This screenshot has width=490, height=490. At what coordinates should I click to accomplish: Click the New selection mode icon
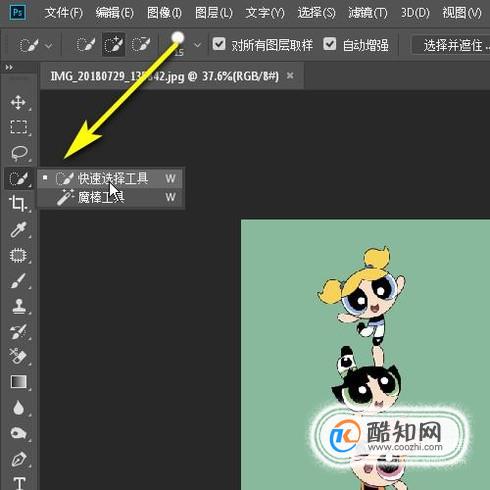[x=86, y=44]
